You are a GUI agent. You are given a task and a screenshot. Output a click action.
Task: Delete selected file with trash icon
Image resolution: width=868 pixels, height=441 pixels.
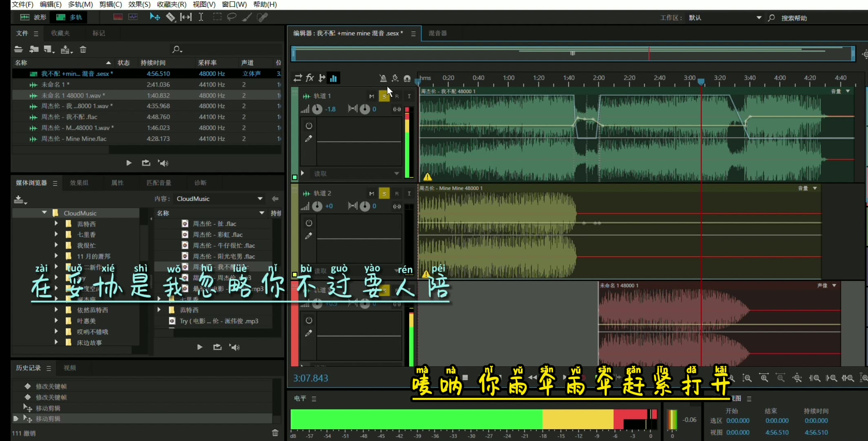click(83, 49)
